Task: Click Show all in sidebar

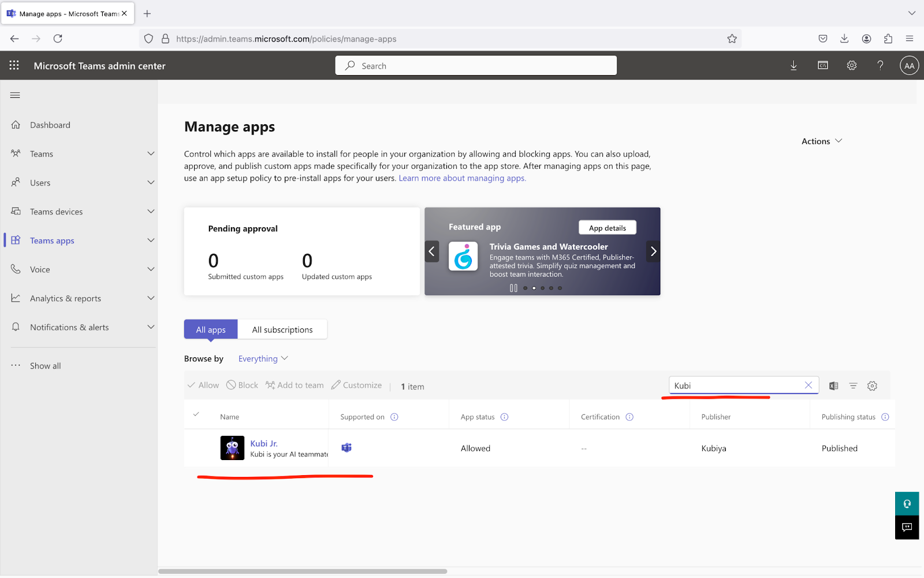Action: coord(45,366)
